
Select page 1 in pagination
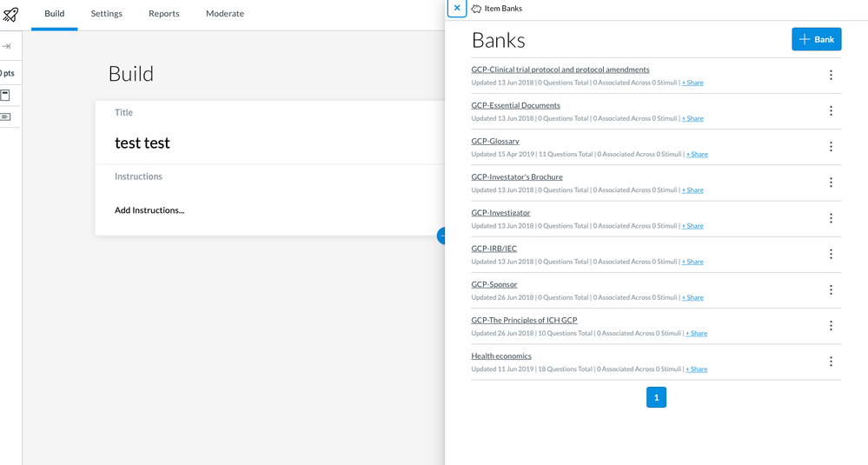click(x=656, y=397)
